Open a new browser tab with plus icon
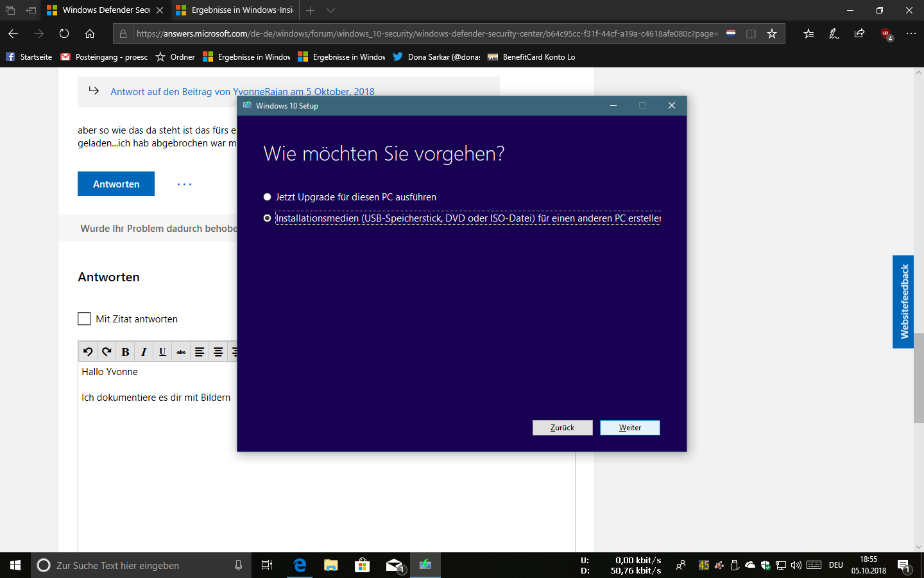The image size is (924, 578). pyautogui.click(x=310, y=10)
